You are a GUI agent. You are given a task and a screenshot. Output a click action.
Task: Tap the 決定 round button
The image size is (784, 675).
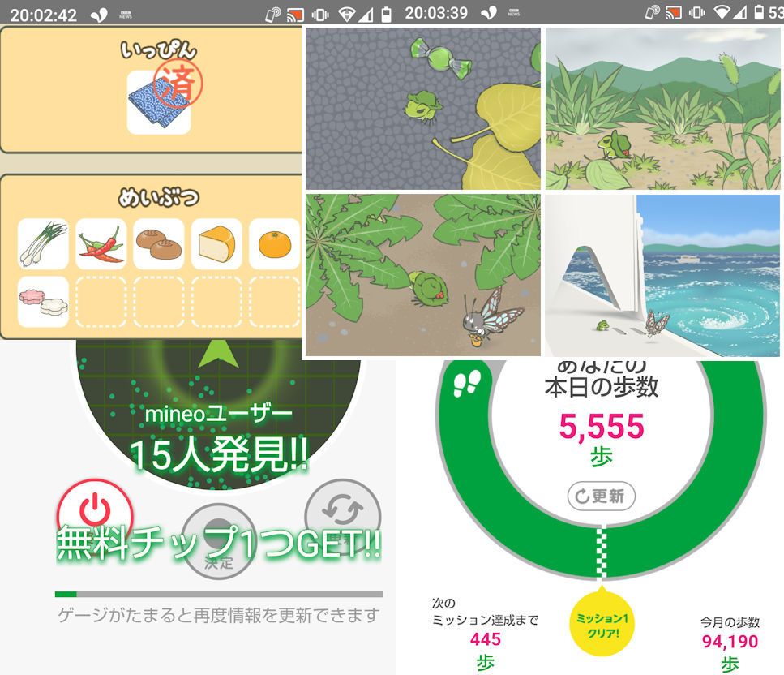[x=219, y=542]
